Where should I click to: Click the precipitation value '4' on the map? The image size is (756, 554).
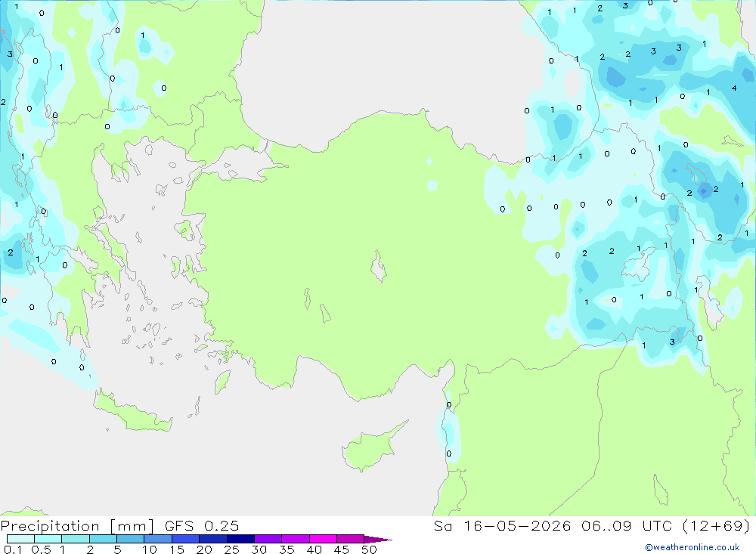point(734,88)
